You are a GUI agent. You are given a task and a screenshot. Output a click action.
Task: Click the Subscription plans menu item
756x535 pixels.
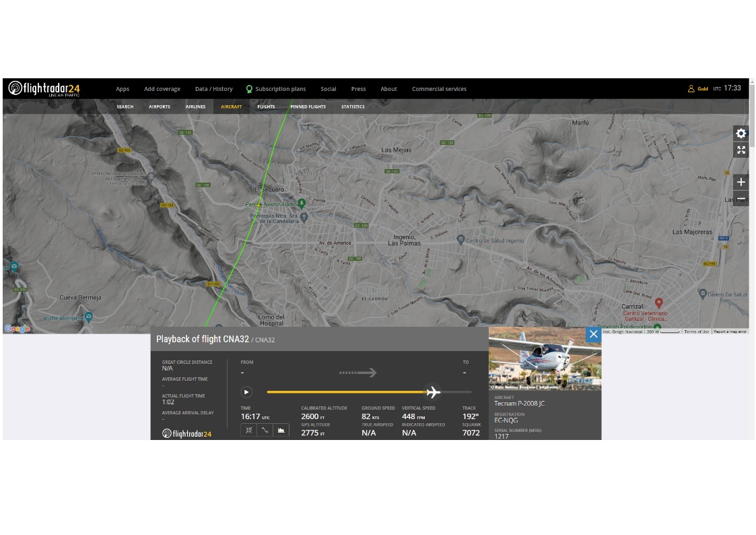tap(276, 89)
